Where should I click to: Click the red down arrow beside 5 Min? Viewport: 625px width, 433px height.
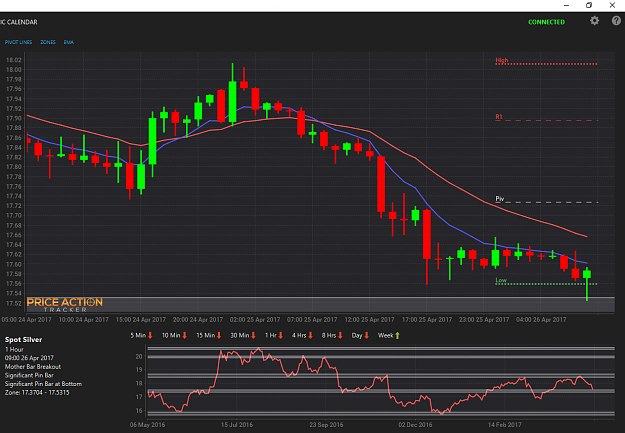click(150, 336)
